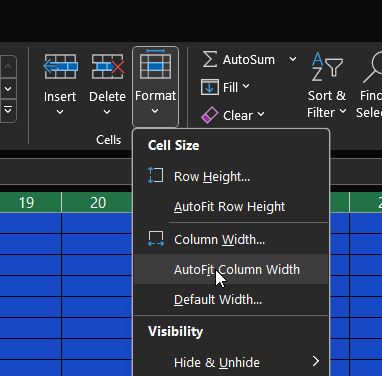Expand the AutoSum options arrow
The image size is (382, 376).
(x=293, y=59)
